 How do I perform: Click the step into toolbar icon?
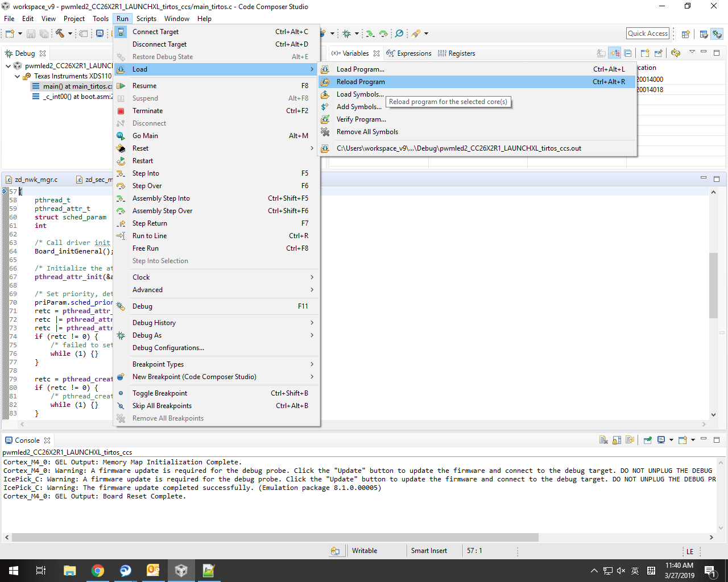coord(370,34)
